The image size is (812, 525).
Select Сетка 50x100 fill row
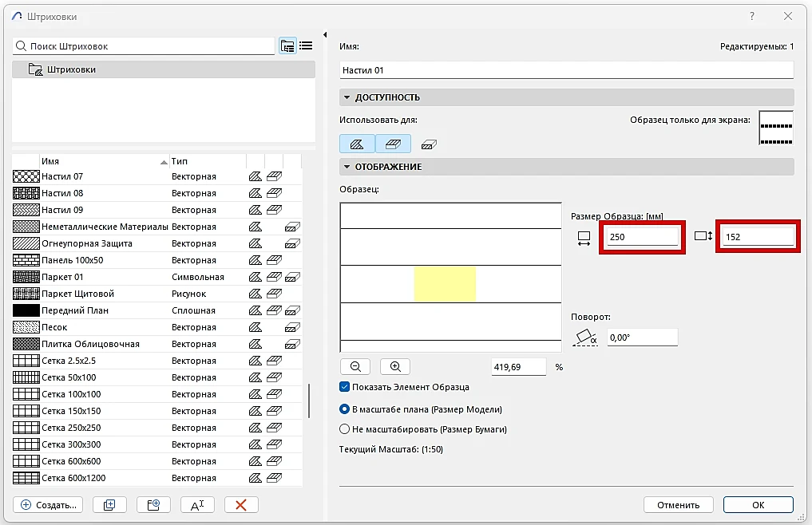click(156, 377)
